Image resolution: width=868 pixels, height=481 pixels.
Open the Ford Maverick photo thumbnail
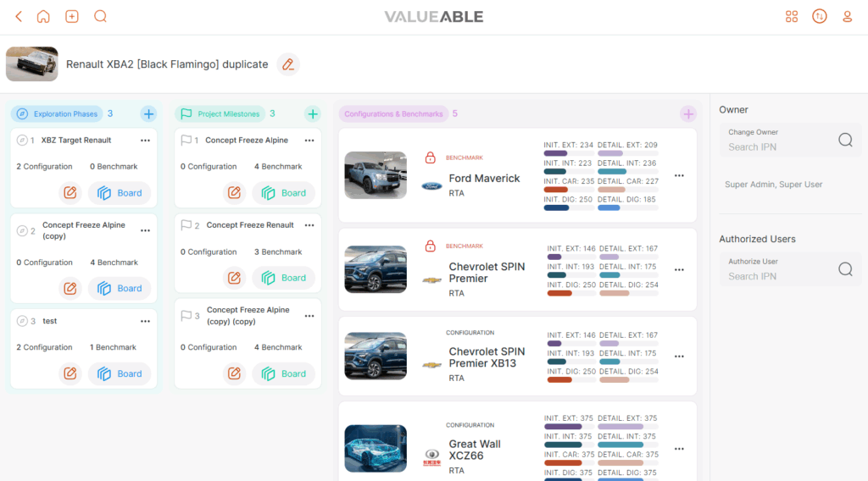click(376, 175)
